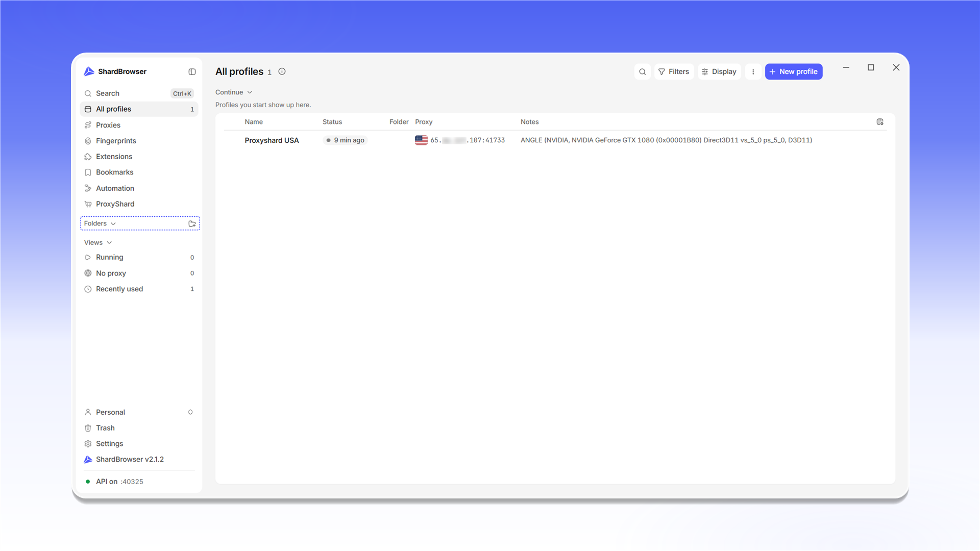This screenshot has height=551, width=980.
Task: Go to the Proxies page
Action: pos(139,125)
